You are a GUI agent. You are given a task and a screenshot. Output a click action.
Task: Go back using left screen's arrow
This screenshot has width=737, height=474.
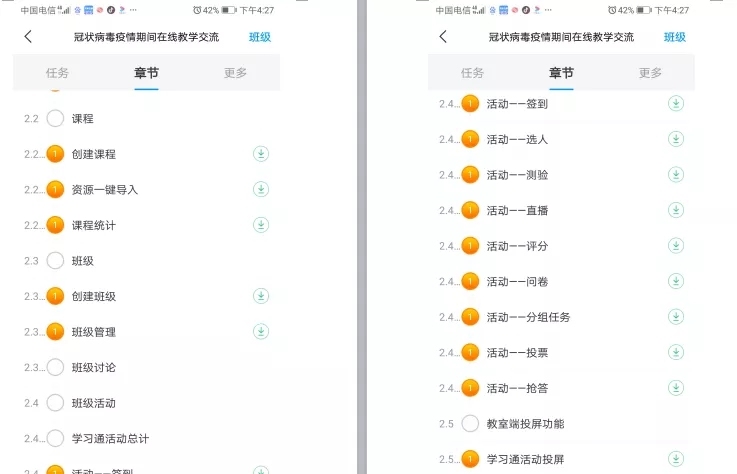[x=28, y=37]
